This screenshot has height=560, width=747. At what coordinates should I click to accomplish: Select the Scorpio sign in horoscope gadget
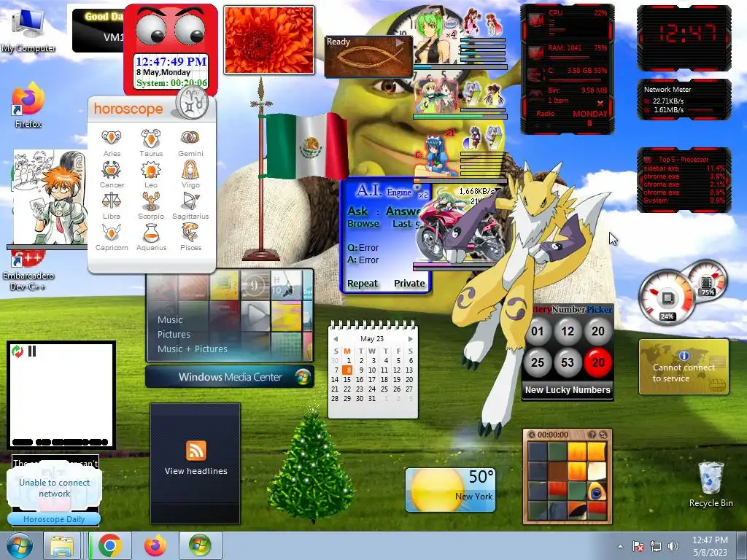click(x=151, y=206)
